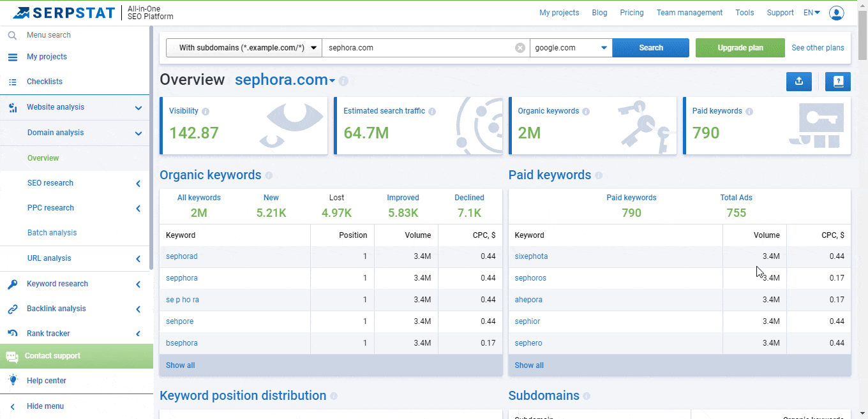The height and width of the screenshot is (419, 868).
Task: Click the export upload icon button
Action: (799, 82)
